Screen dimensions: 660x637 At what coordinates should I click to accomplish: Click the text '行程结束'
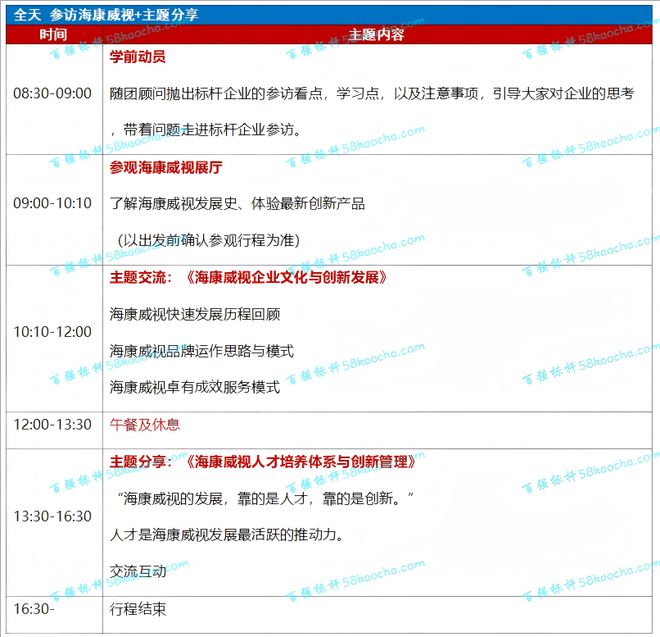pyautogui.click(x=138, y=609)
